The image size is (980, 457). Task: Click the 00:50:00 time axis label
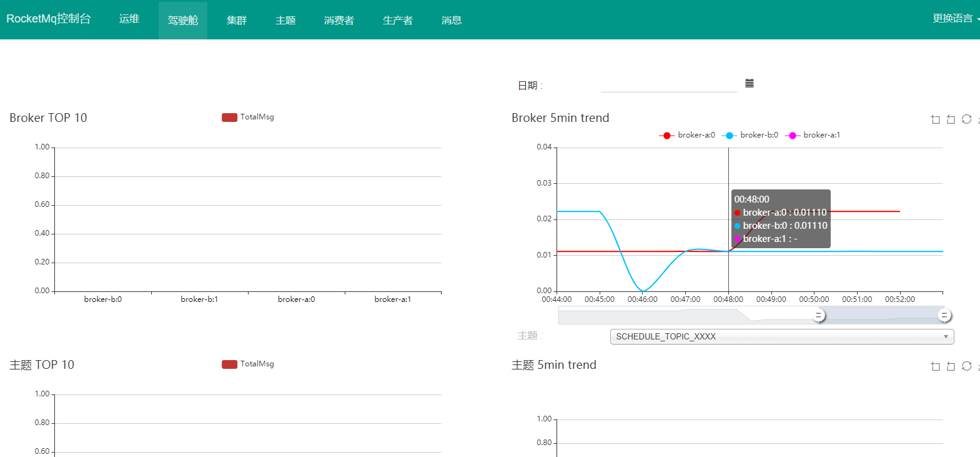814,299
